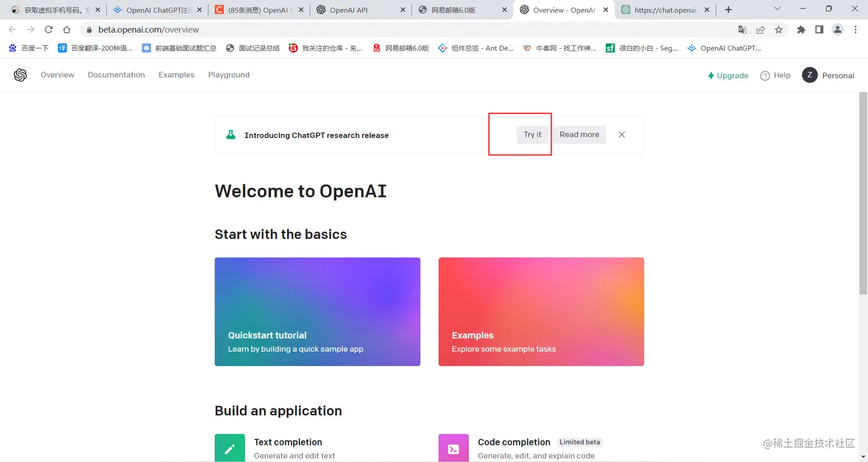The width and height of the screenshot is (868, 462).
Task: Open the tab search chevron in the title bar
Action: click(x=777, y=9)
